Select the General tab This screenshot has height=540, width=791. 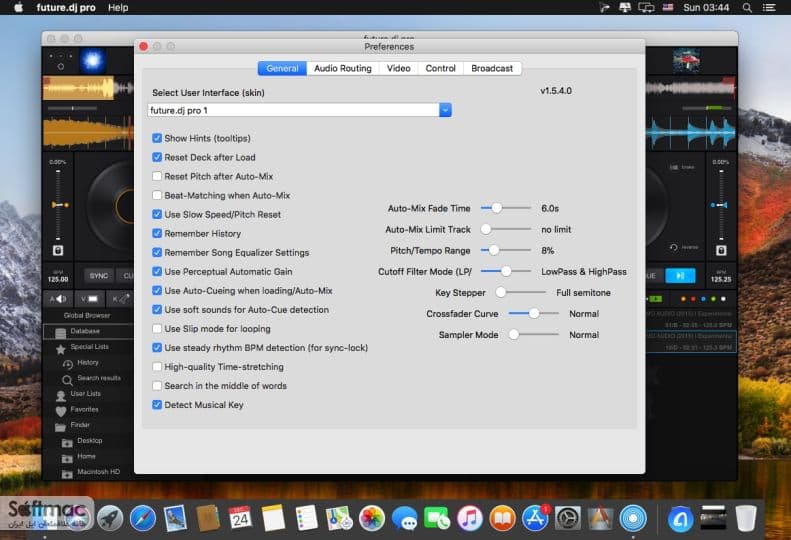click(282, 68)
